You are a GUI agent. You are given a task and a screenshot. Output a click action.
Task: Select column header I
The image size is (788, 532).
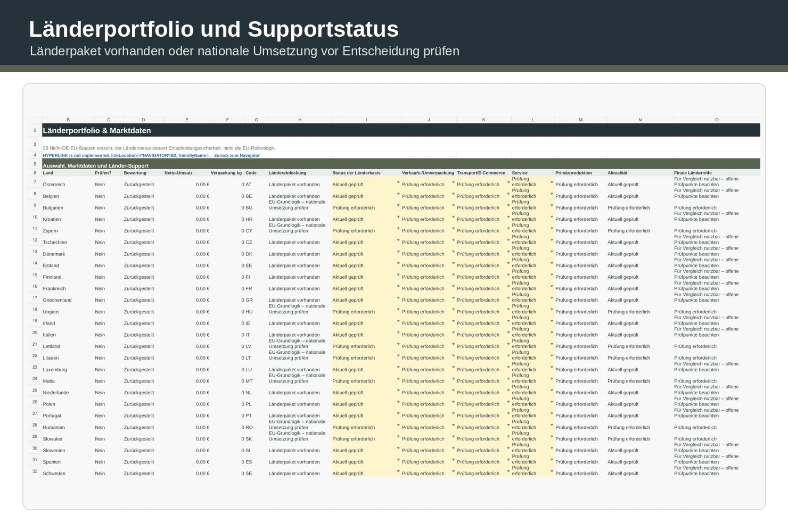click(366, 120)
